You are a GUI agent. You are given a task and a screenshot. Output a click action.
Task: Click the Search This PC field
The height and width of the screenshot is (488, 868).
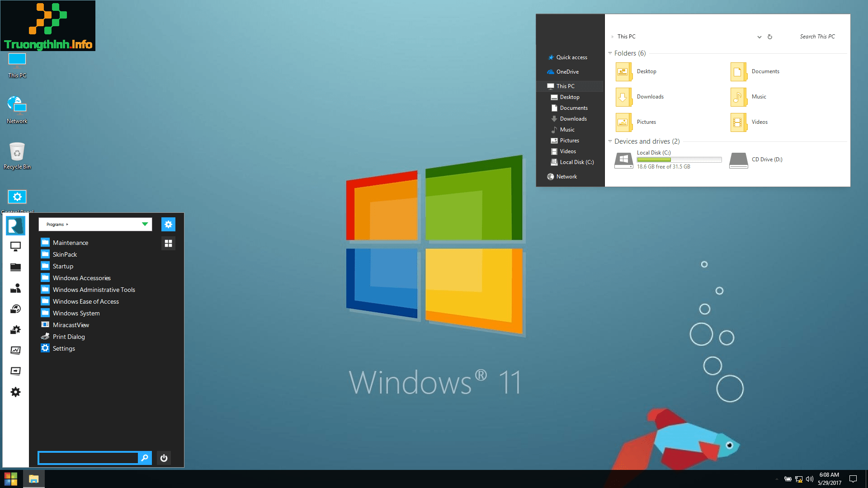[817, 37]
